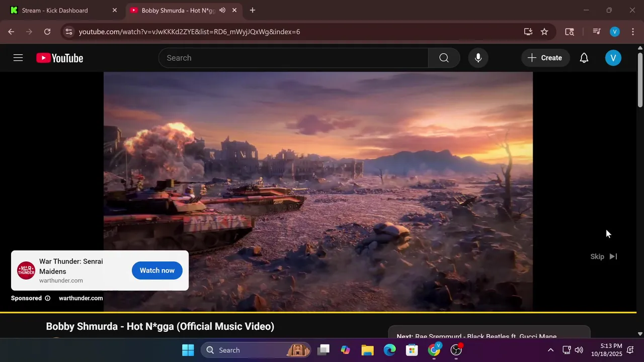Focus the YouTube search box
Viewport: 644px width, 362px height.
[293, 58]
